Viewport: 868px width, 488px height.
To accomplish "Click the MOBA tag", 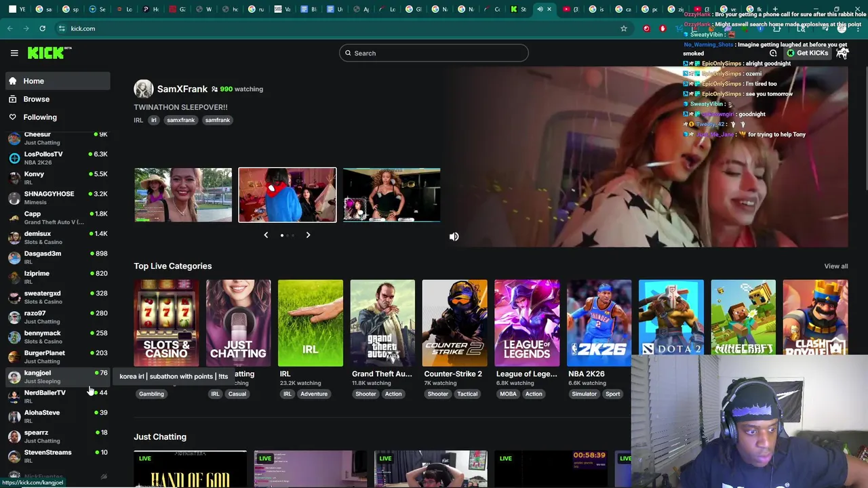I will pyautogui.click(x=508, y=394).
